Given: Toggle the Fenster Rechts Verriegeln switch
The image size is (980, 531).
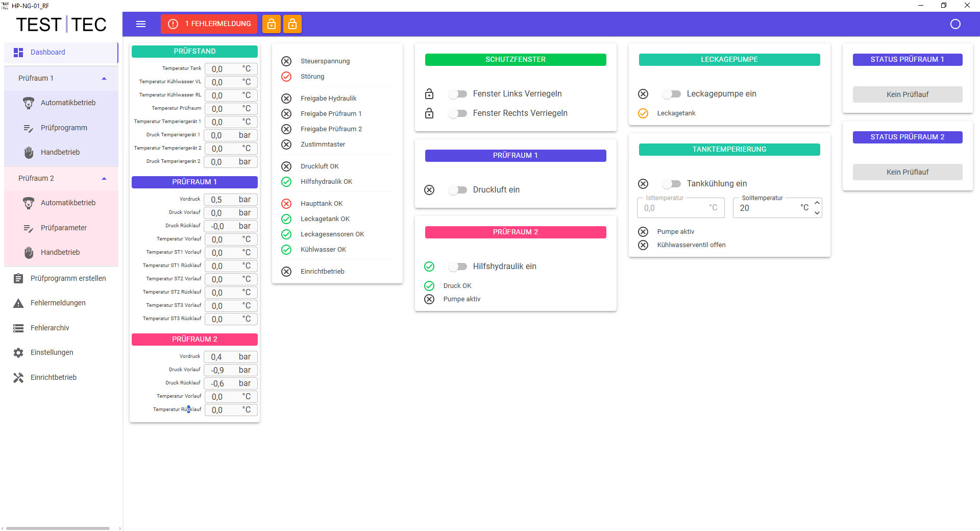Looking at the screenshot, I should [458, 113].
